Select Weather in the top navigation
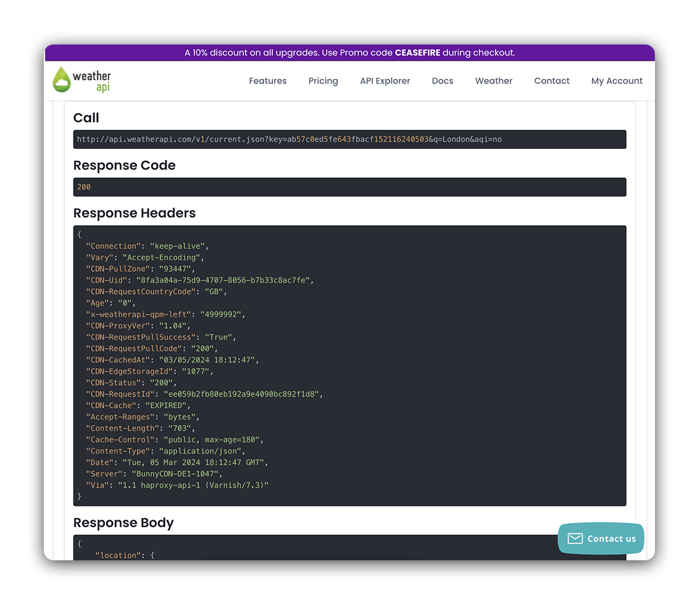 coord(493,81)
